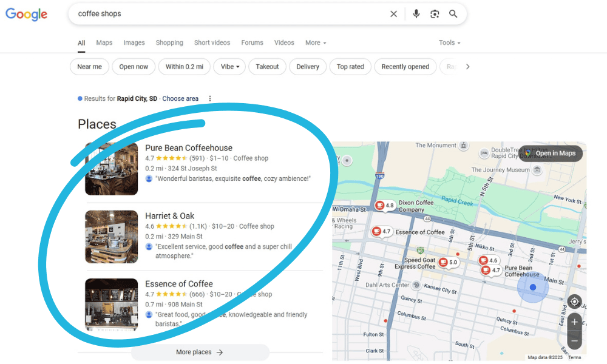This screenshot has height=364, width=607.
Task: Open the Tools dropdown
Action: pos(449,42)
